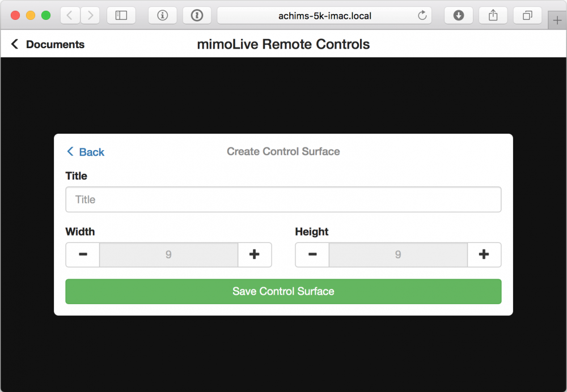This screenshot has width=567, height=392.
Task: Click the Height value field
Action: pyautogui.click(x=398, y=255)
